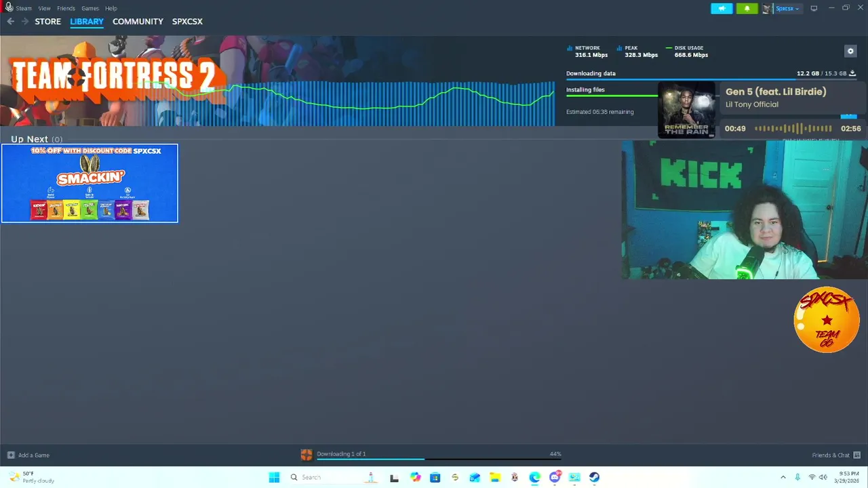Switch to the LIBRARY tab
868x488 pixels.
87,22
